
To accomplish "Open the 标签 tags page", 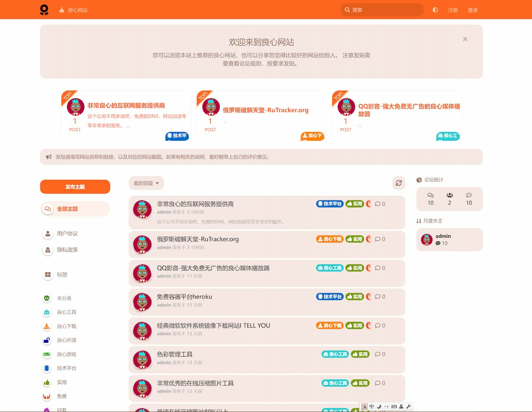I will 62,275.
